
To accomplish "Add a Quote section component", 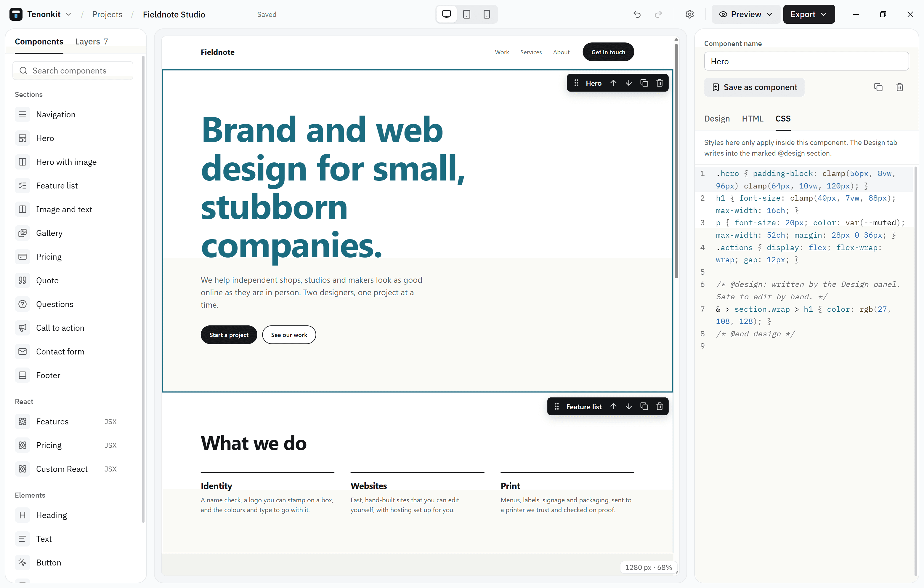I will point(73,281).
